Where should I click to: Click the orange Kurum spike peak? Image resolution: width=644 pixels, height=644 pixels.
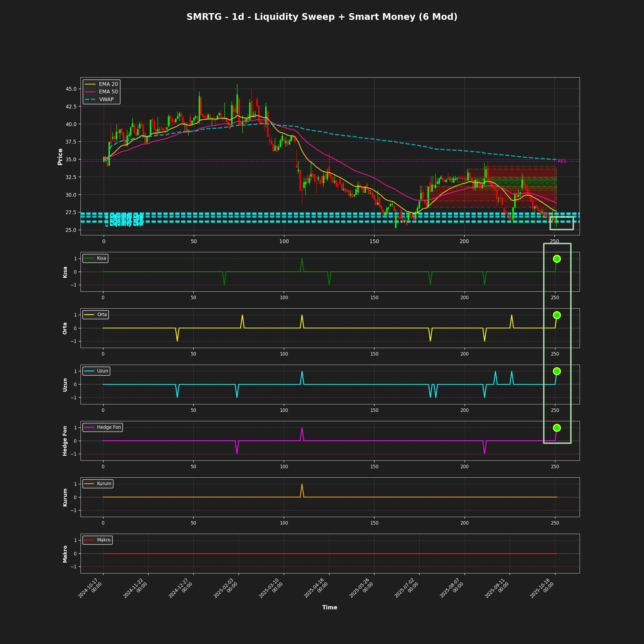click(302, 484)
